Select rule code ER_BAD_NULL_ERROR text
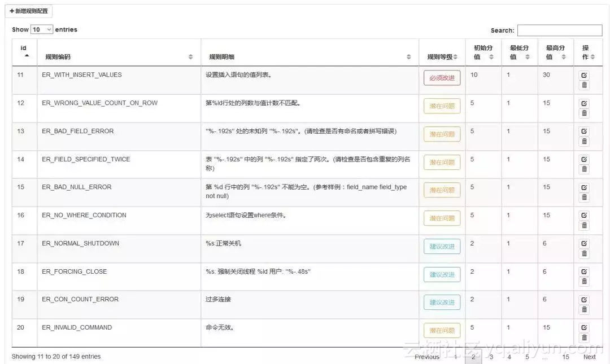The width and height of the screenshot is (610, 364). point(77,187)
